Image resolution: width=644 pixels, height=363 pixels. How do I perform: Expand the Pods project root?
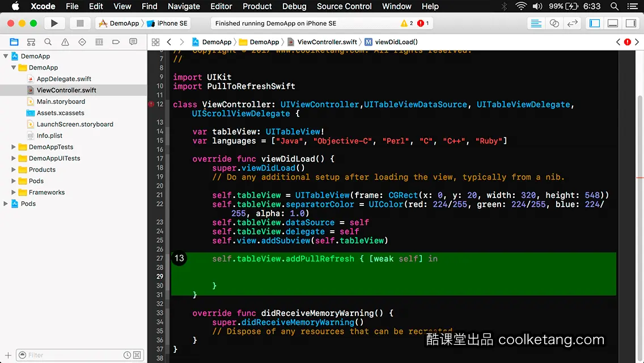(x=6, y=204)
